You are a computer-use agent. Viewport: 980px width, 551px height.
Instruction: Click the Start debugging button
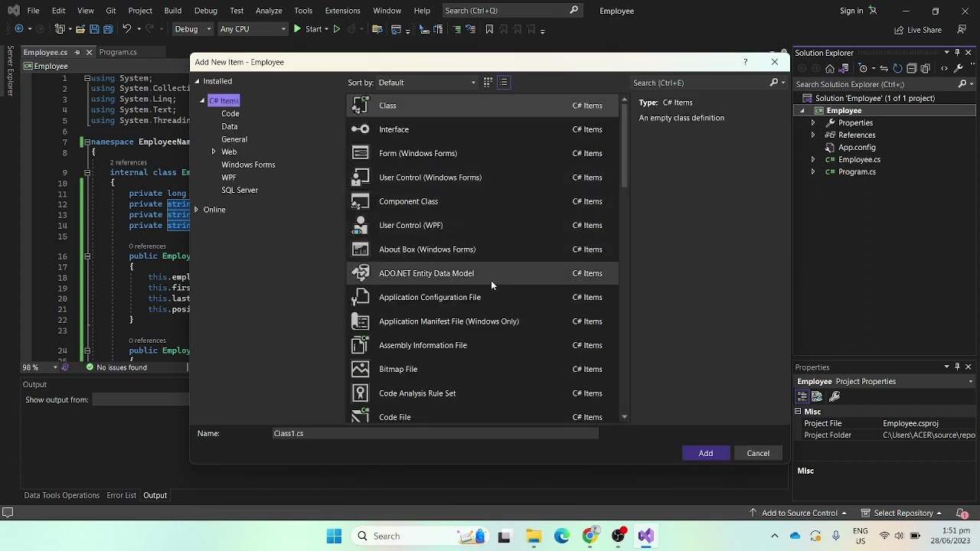[x=309, y=29]
